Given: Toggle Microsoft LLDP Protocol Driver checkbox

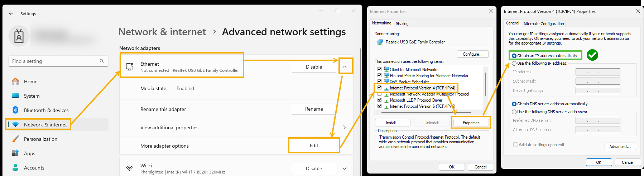Looking at the screenshot, I should coord(379,100).
